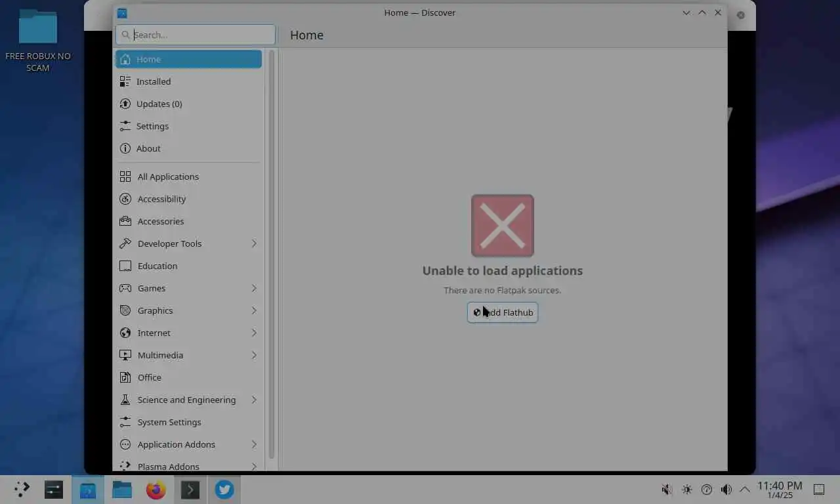840x504 pixels.
Task: Show hidden system tray icons arrow
Action: click(745, 490)
